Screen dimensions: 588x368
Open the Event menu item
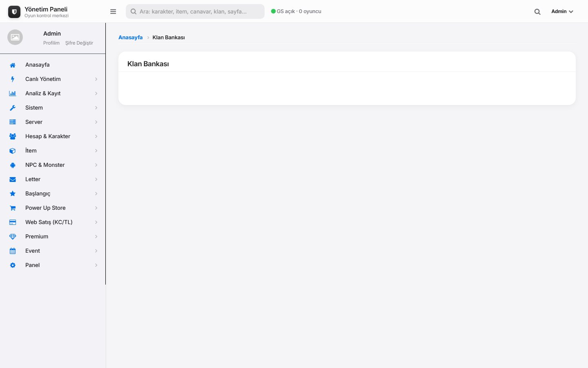53,251
